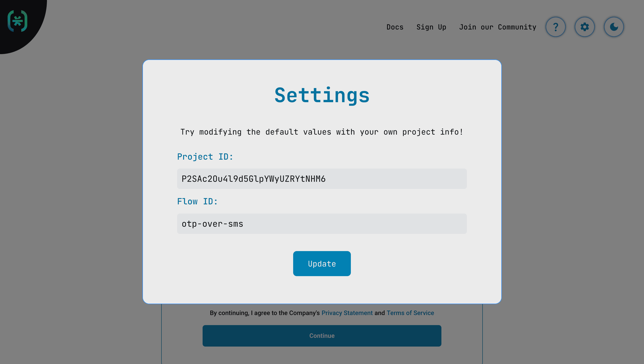The height and width of the screenshot is (364, 644).
Task: Navigate to the Docs page
Action: click(395, 27)
